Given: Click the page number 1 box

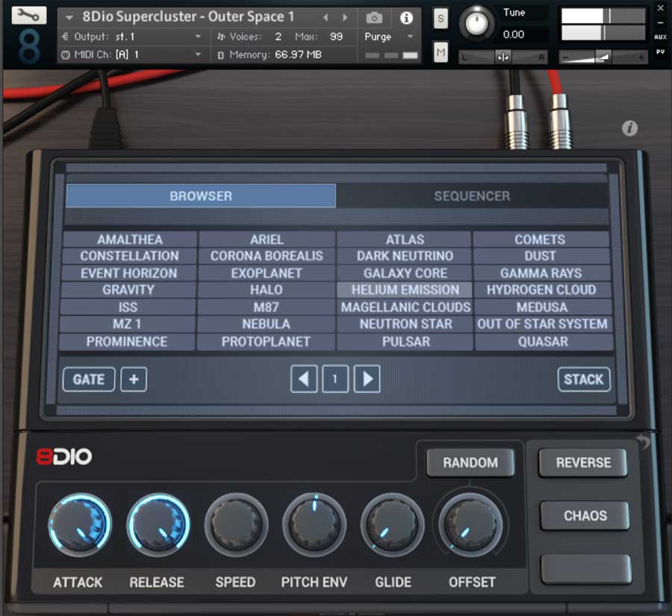Looking at the screenshot, I should [335, 379].
